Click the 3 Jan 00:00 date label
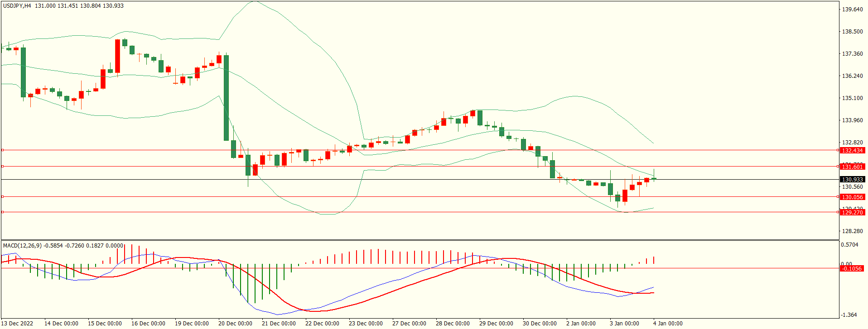This screenshot has height=329, width=868. pyautogui.click(x=624, y=324)
